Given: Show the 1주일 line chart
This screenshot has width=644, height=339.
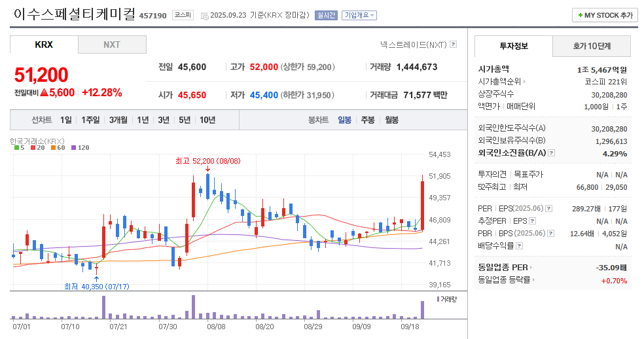Looking at the screenshot, I should pos(90,120).
